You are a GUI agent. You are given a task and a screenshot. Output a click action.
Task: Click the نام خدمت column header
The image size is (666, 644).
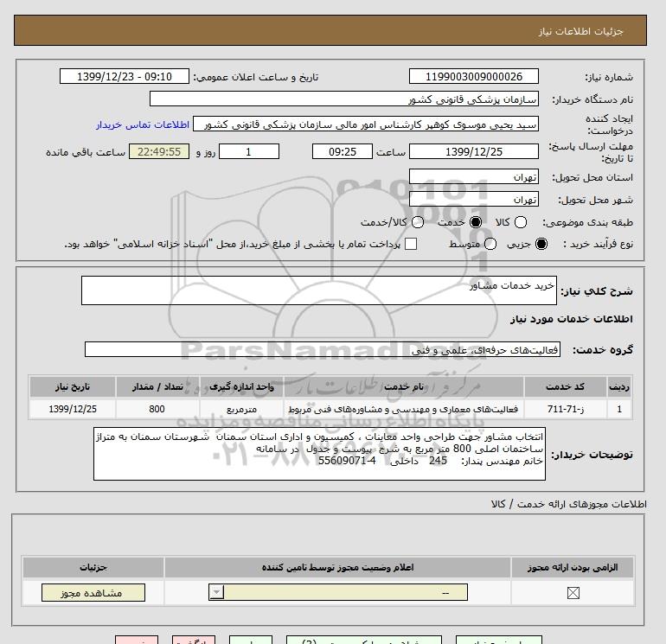pyautogui.click(x=404, y=386)
